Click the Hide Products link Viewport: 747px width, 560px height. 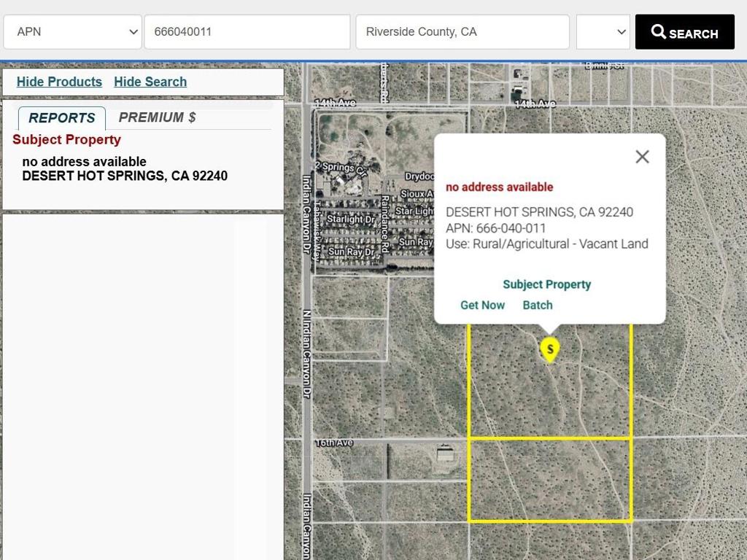click(x=59, y=82)
